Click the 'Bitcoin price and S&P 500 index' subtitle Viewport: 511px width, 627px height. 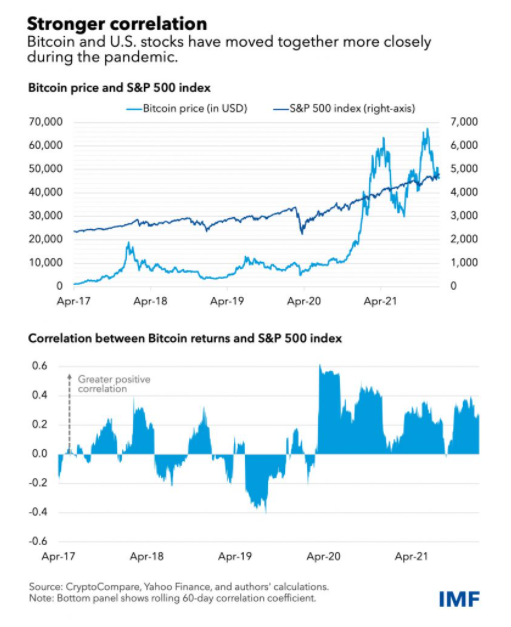[119, 88]
